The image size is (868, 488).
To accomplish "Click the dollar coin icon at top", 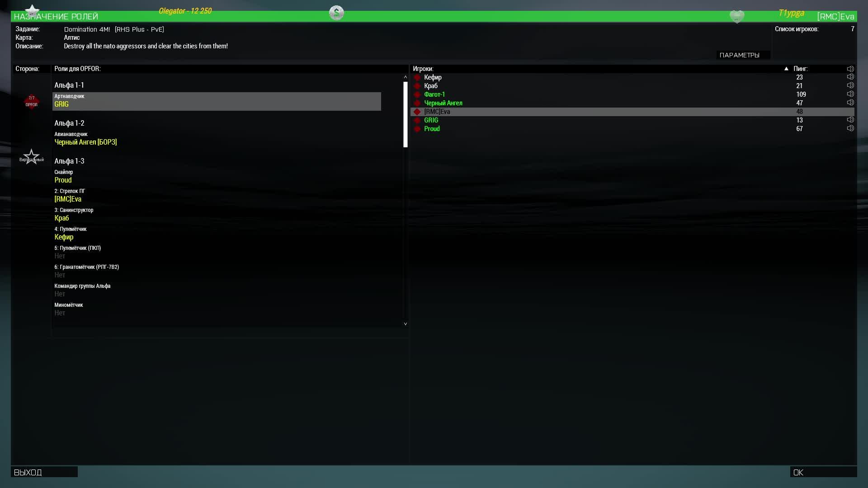I will point(336,13).
